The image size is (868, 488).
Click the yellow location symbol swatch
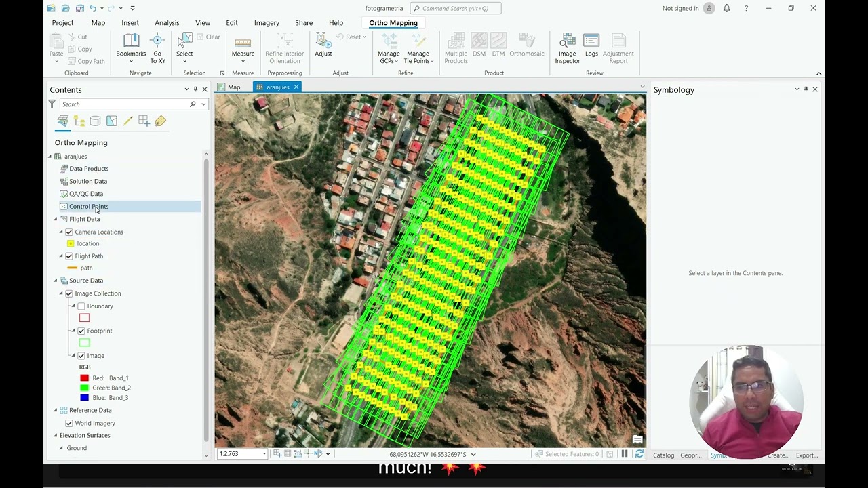(x=71, y=243)
